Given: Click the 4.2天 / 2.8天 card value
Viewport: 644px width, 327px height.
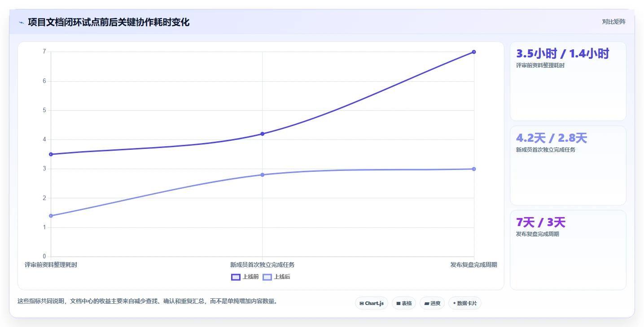Looking at the screenshot, I should pos(552,138).
